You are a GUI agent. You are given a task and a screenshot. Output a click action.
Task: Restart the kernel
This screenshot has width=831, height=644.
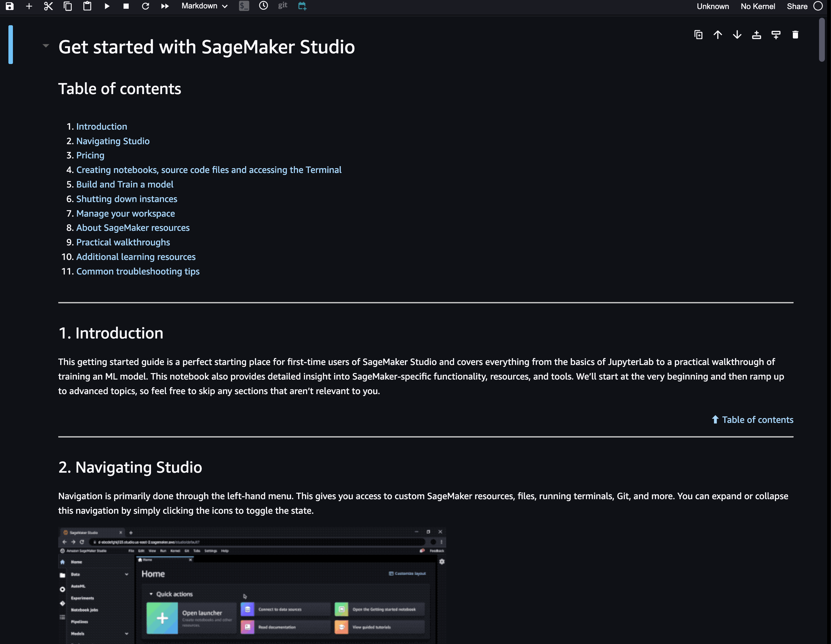point(146,6)
